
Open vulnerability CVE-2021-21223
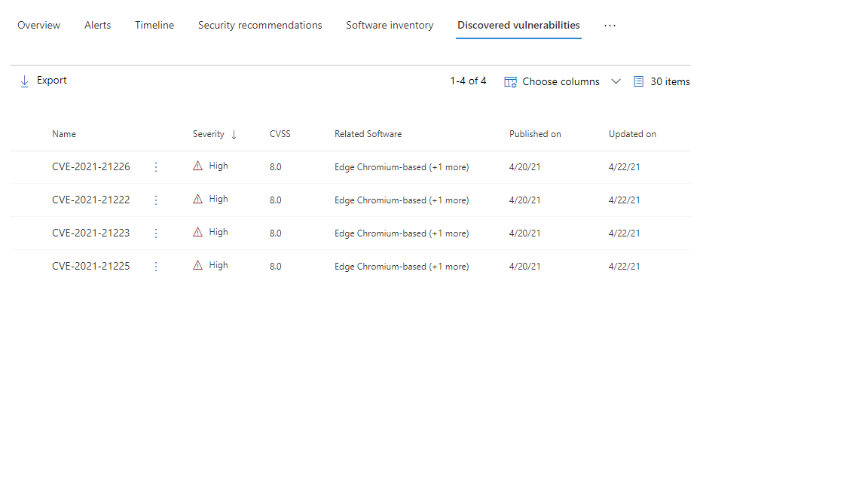tap(91, 233)
